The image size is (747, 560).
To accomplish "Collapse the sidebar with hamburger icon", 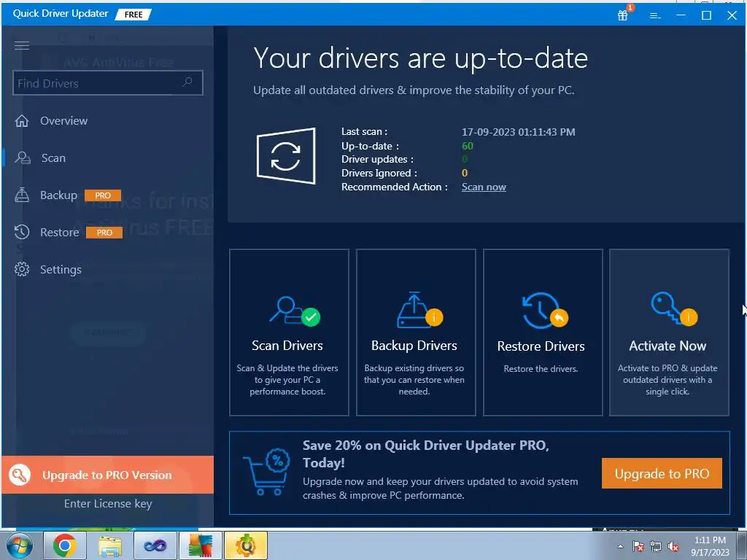I will coord(21,45).
